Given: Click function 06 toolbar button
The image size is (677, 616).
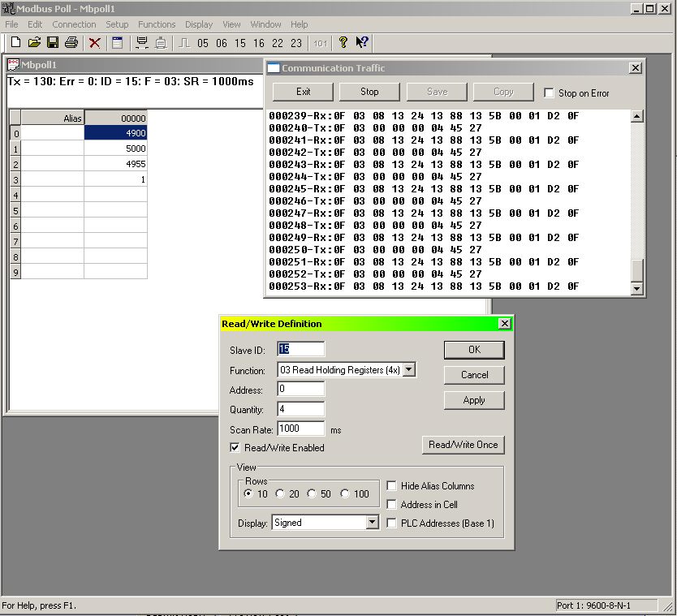Looking at the screenshot, I should tap(222, 43).
